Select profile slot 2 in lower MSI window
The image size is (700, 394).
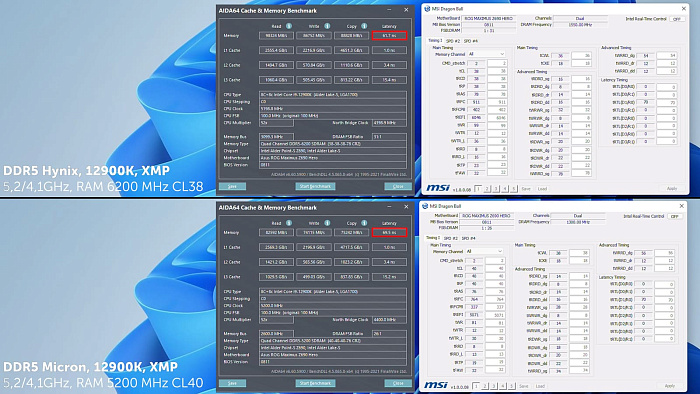point(485,386)
